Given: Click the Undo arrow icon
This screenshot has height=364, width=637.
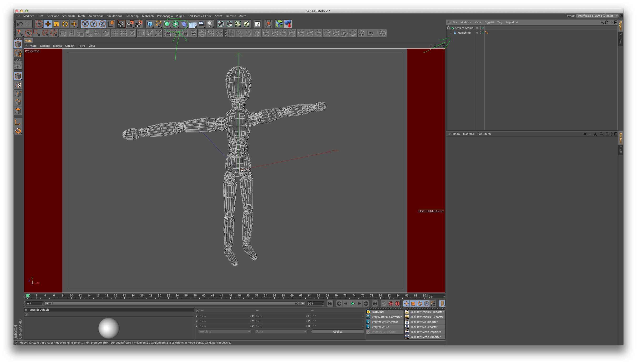Looking at the screenshot, I should point(20,24).
